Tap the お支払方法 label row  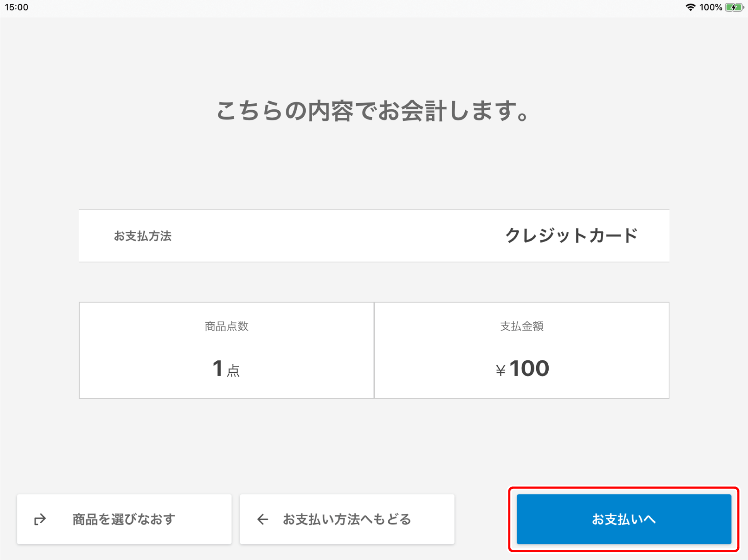[x=374, y=236]
